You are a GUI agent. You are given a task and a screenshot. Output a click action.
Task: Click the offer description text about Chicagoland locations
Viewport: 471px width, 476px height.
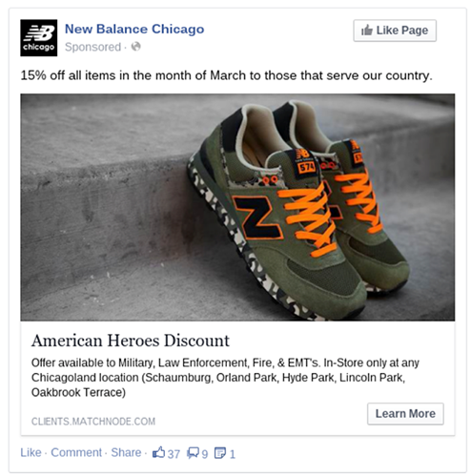(x=225, y=378)
